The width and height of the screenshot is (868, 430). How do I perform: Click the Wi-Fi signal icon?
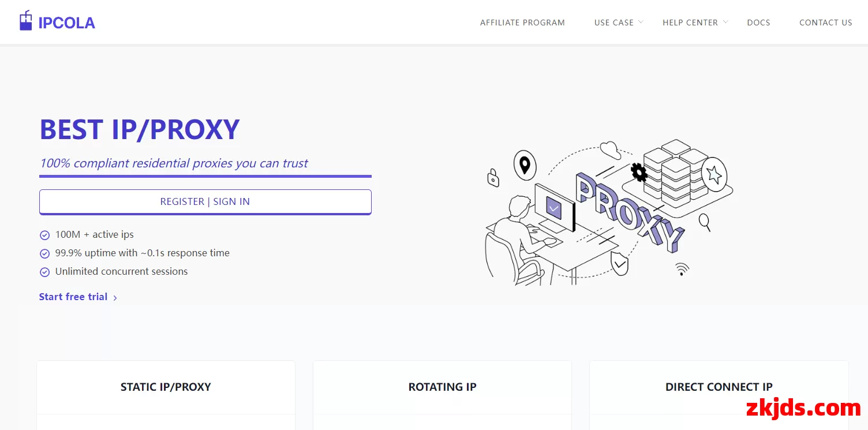point(682,269)
